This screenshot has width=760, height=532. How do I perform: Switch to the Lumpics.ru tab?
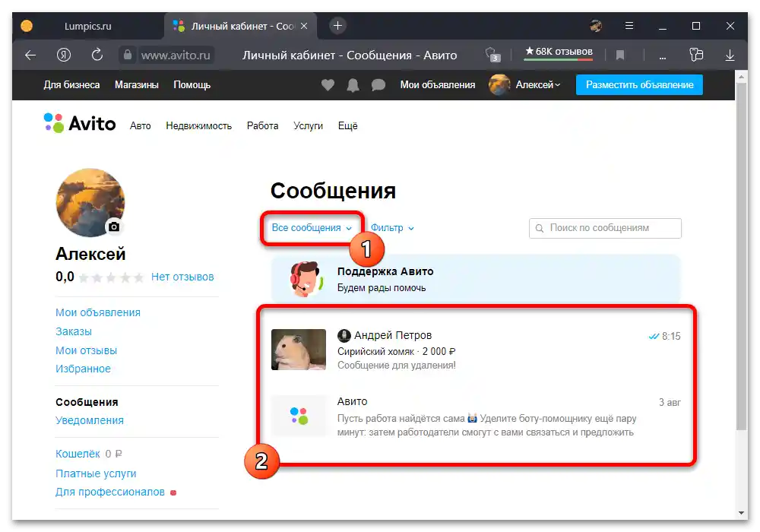point(87,26)
